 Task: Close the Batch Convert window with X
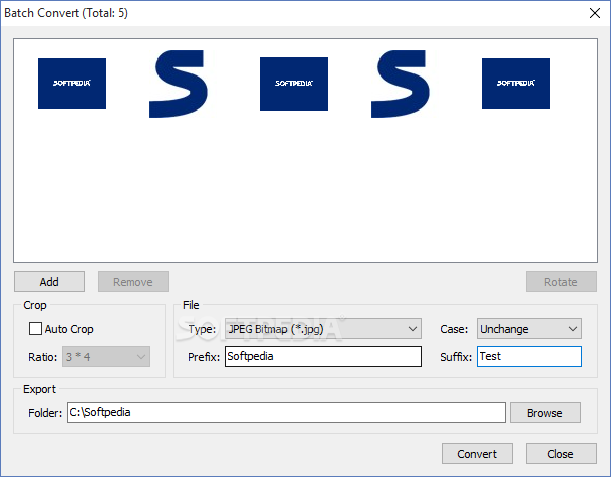click(x=595, y=13)
